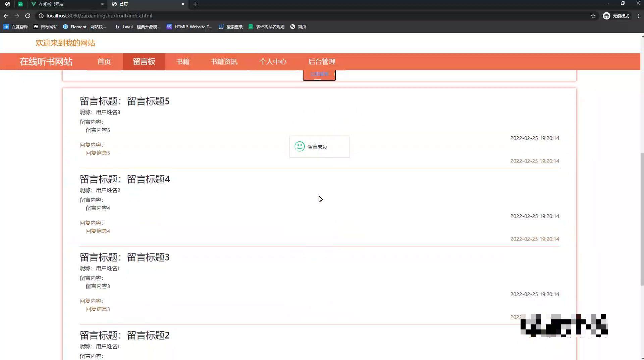Open the 无痕模式 incognito indicator
Image resolution: width=644 pixels, height=360 pixels.
pyautogui.click(x=616, y=16)
